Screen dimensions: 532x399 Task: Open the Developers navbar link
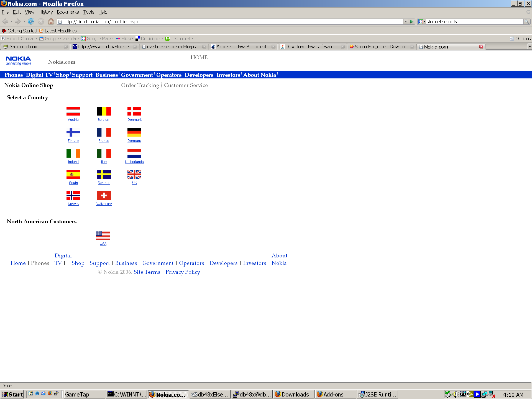(x=199, y=75)
